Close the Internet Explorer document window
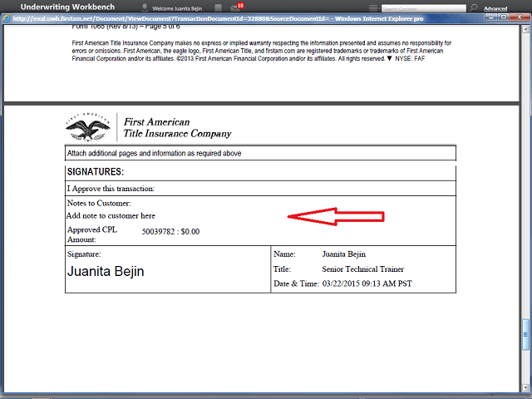This screenshot has height=399, width=532. 520,17
